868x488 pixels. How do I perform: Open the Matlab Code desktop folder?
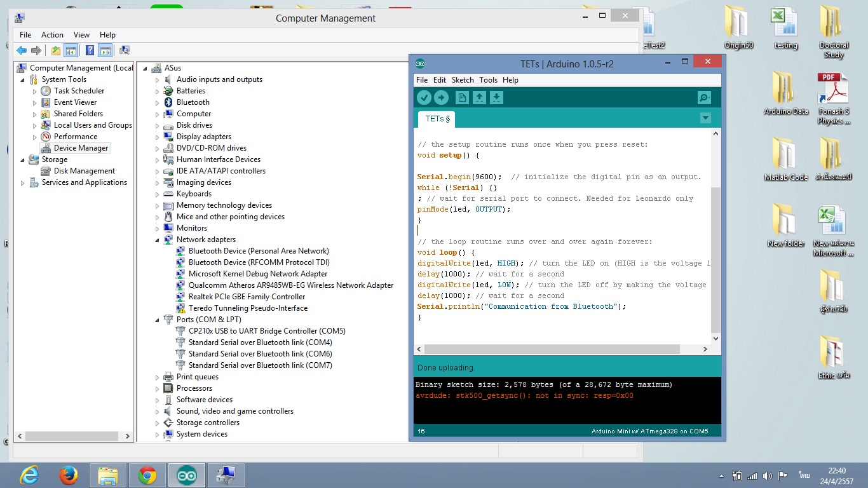pos(785,159)
